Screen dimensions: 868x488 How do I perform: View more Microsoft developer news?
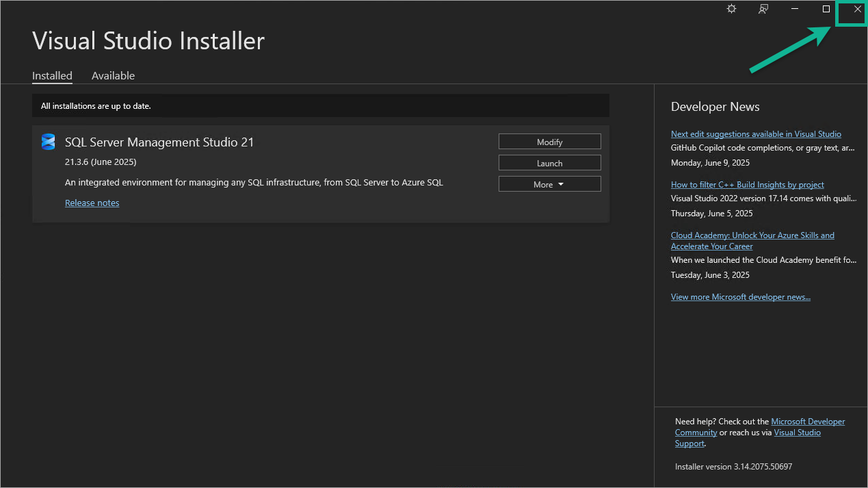click(741, 297)
